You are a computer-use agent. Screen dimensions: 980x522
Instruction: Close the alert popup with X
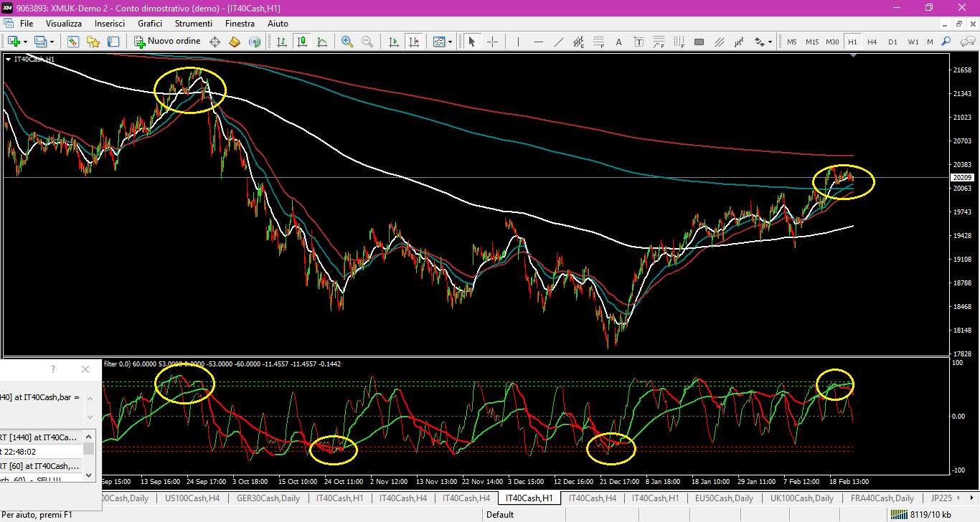coord(85,369)
